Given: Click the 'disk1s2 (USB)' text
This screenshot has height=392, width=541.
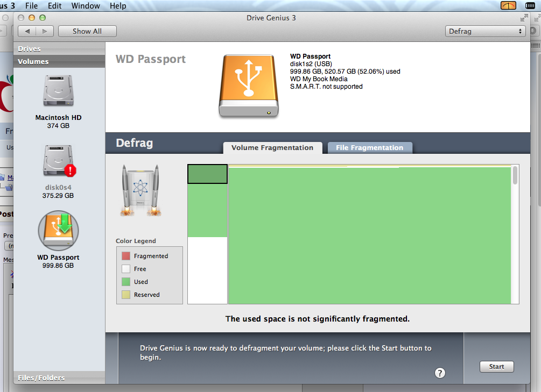Looking at the screenshot, I should [x=311, y=64].
